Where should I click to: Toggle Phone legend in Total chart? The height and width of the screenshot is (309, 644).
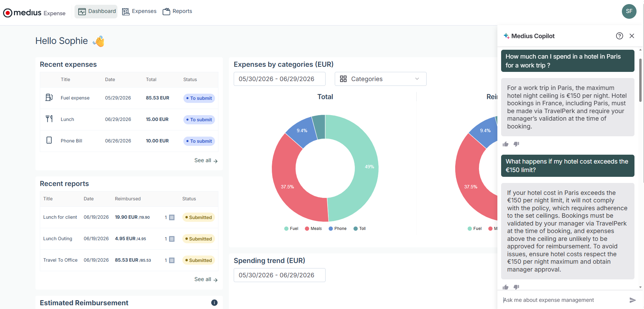[x=337, y=229]
